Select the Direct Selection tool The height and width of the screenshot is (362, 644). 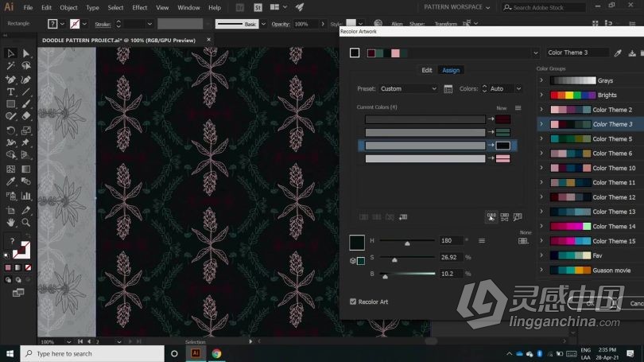coord(25,53)
